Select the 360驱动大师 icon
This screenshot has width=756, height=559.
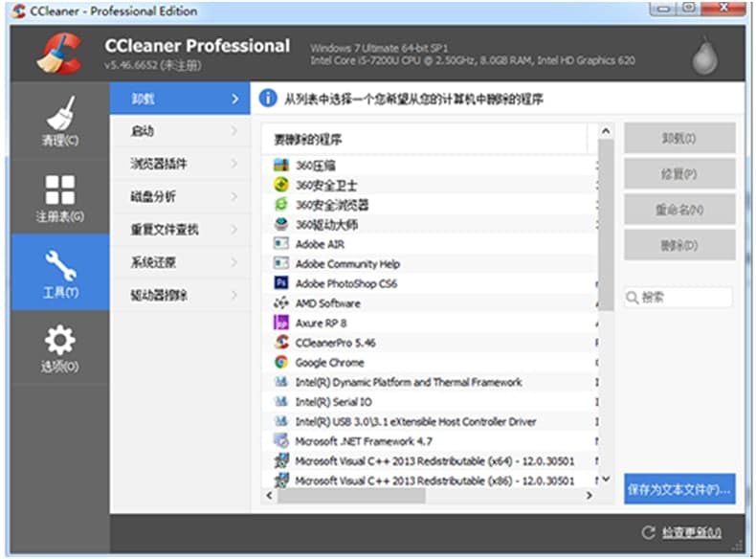pyautogui.click(x=281, y=224)
